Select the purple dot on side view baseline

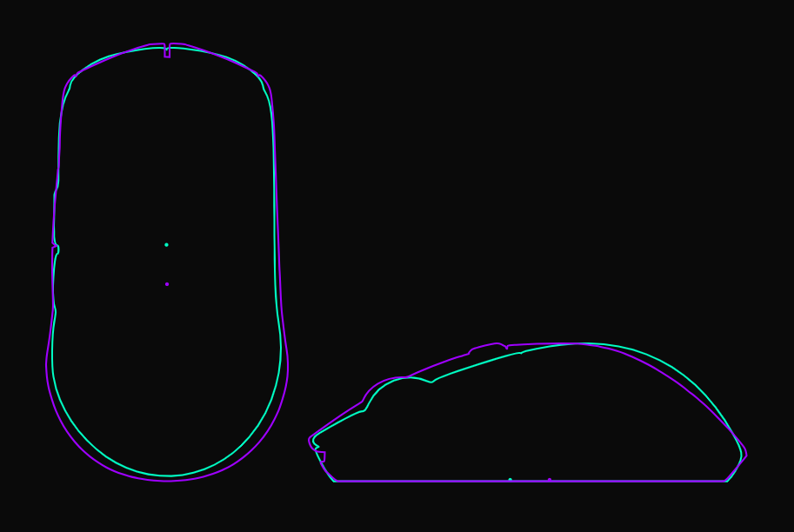point(550,479)
